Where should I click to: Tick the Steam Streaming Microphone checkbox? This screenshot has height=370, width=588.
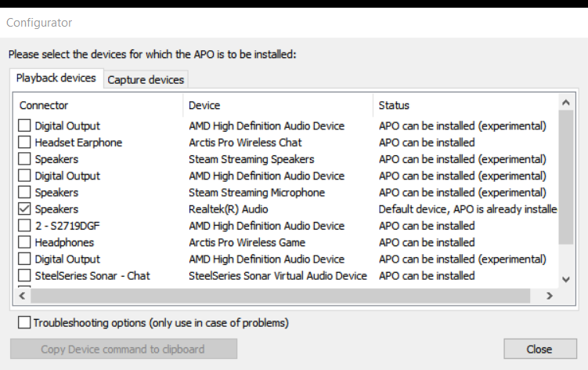[x=25, y=193]
